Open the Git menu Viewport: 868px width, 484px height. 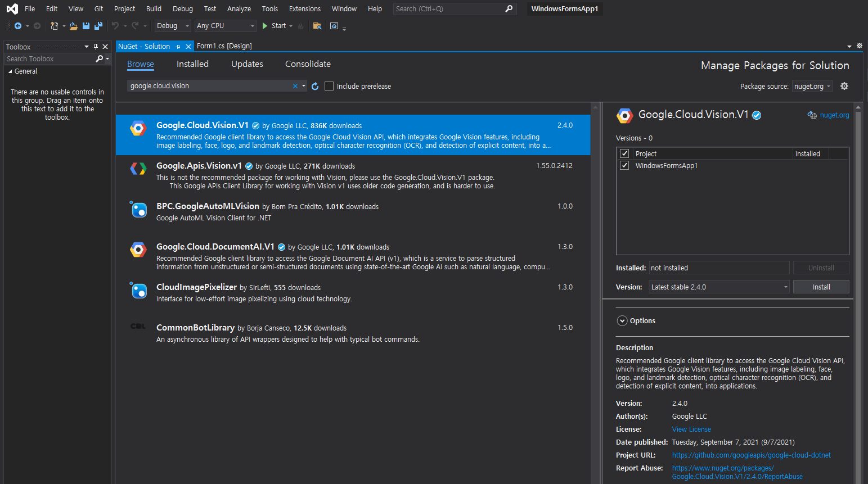coord(98,9)
